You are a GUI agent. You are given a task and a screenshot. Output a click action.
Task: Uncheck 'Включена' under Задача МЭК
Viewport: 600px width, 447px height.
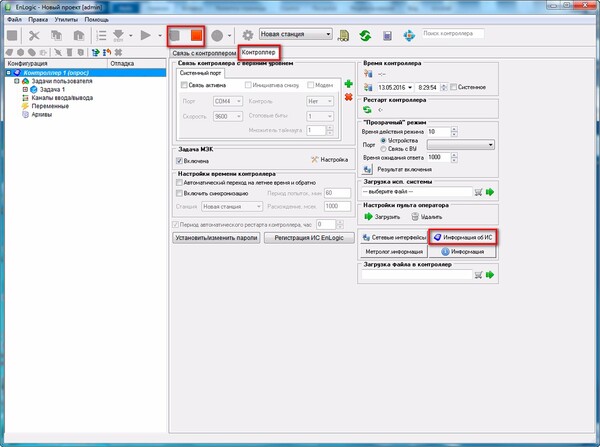179,161
